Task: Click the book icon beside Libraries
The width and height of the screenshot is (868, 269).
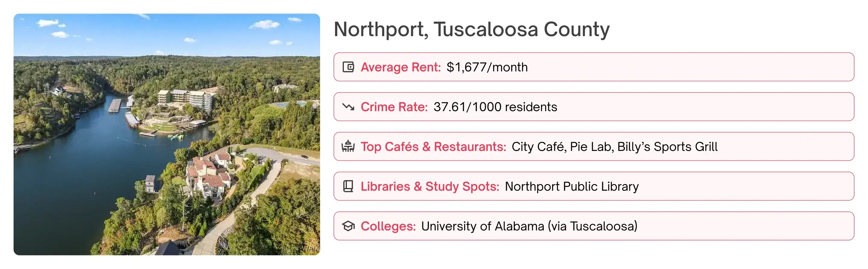Action: (348, 186)
